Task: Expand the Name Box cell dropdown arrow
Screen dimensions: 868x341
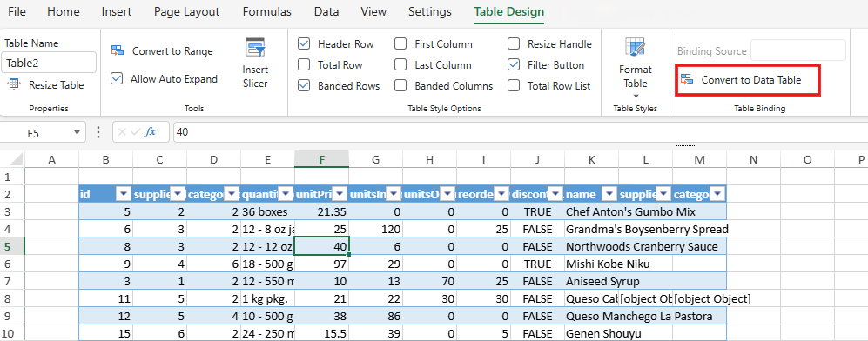Action: click(77, 133)
